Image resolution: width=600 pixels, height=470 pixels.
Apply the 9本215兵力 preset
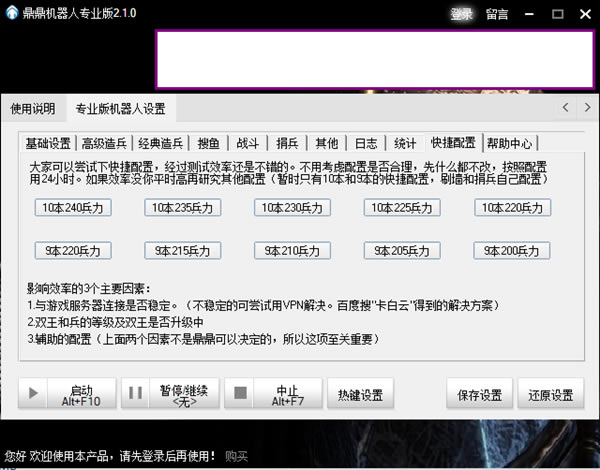click(183, 251)
